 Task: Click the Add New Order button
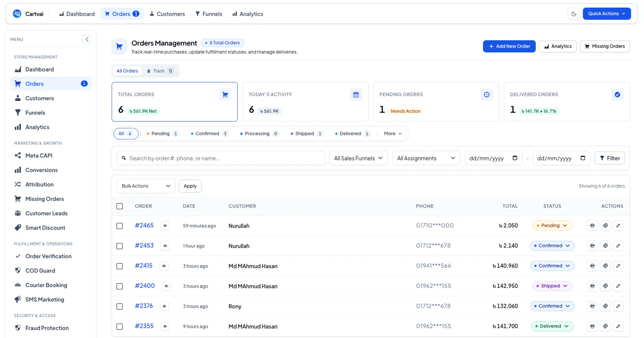pyautogui.click(x=509, y=46)
